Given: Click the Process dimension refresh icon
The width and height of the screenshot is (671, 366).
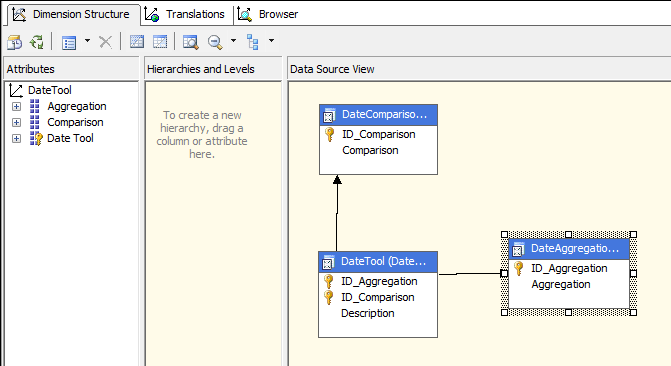Looking at the screenshot, I should 37,42.
